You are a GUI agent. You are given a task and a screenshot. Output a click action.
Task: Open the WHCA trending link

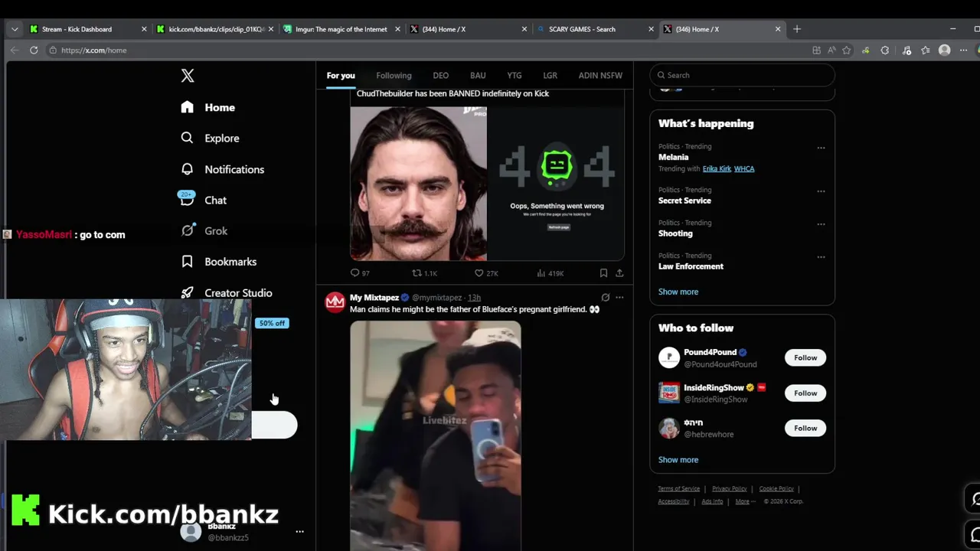coord(744,168)
